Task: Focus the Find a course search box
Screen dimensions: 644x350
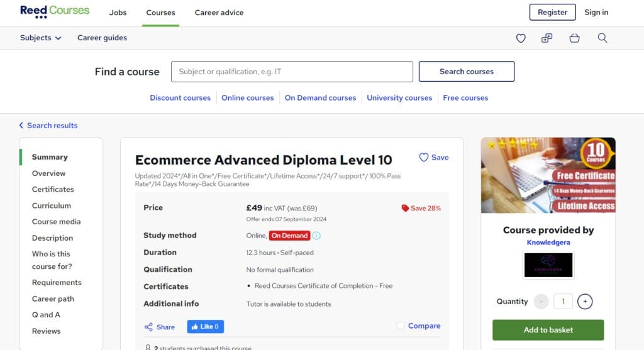Action: tap(292, 72)
